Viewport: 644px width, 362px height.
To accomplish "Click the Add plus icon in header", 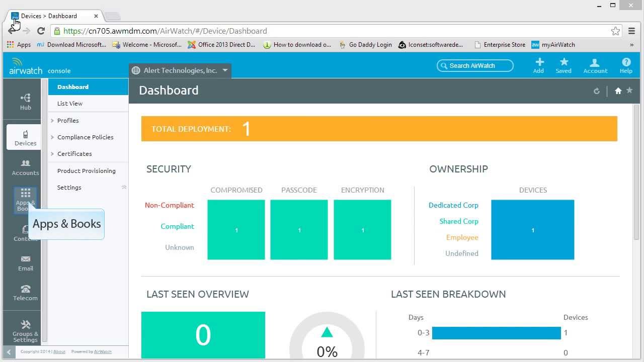I will (x=539, y=65).
